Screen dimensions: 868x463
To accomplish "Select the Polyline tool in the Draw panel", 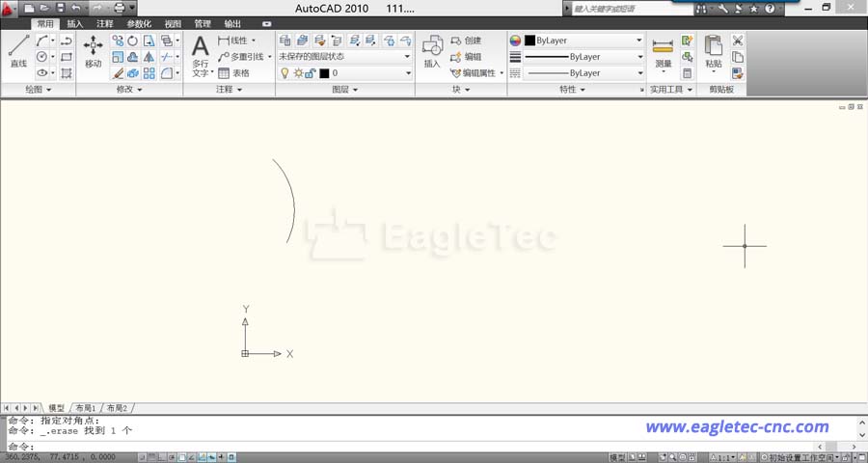I will tap(66, 41).
